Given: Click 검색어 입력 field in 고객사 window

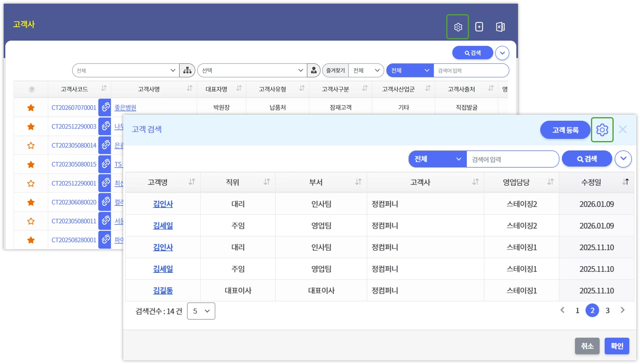Looking at the screenshot, I should coord(471,70).
